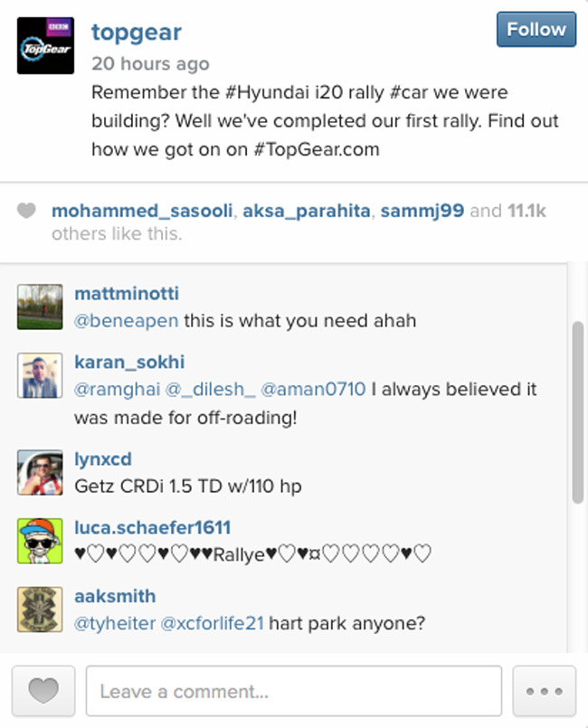Open the three-dots more options menu
Image resolution: width=588 pixels, height=728 pixels.
pos(544,692)
